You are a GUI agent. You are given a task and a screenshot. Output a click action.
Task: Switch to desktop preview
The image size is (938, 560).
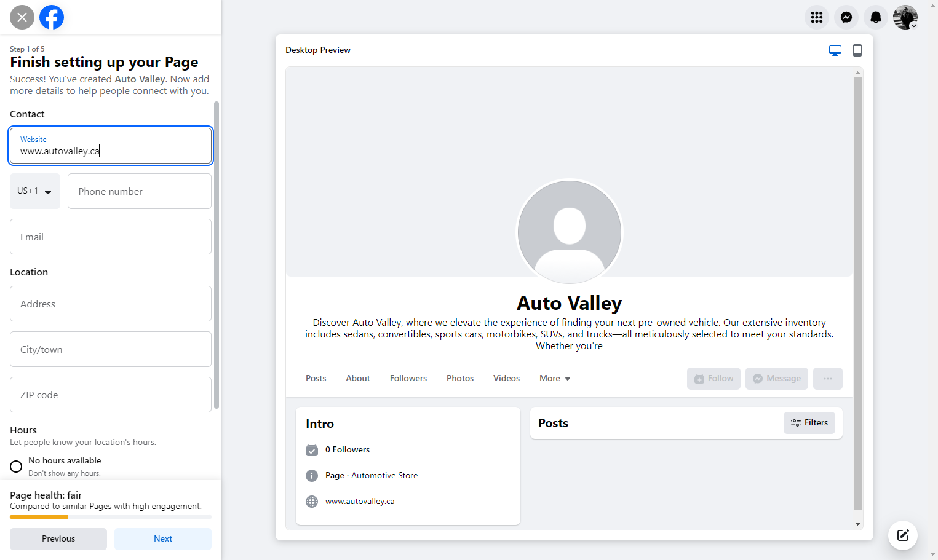tap(835, 50)
